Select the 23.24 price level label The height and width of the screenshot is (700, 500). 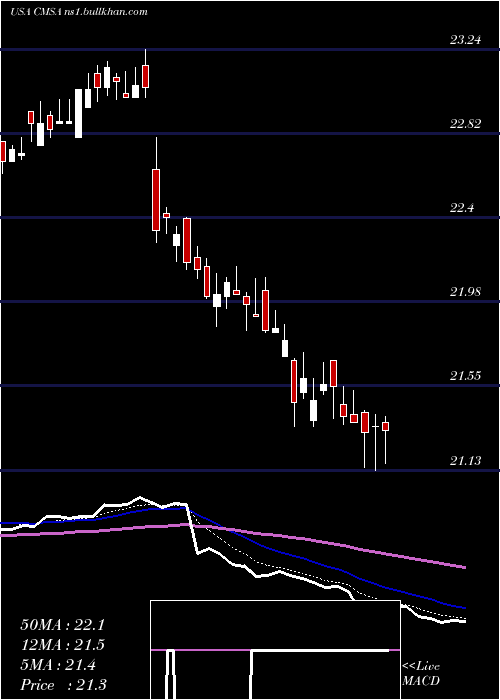[465, 40]
